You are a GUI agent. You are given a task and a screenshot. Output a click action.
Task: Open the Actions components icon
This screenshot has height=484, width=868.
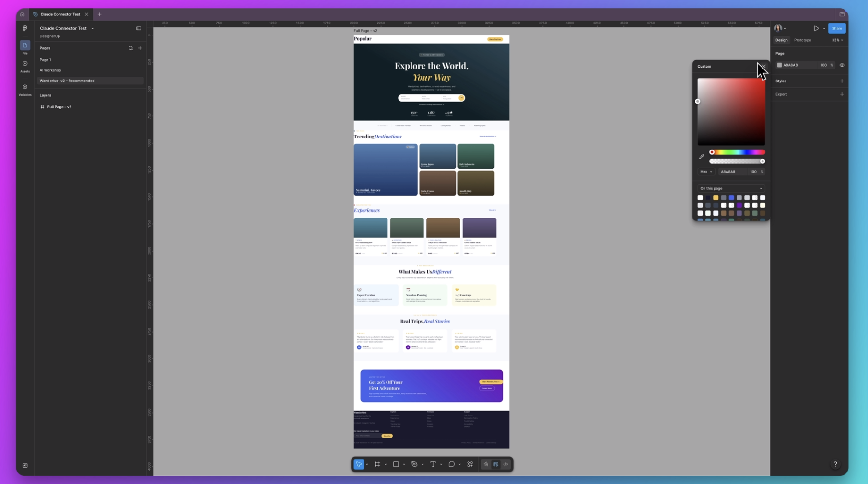point(470,464)
